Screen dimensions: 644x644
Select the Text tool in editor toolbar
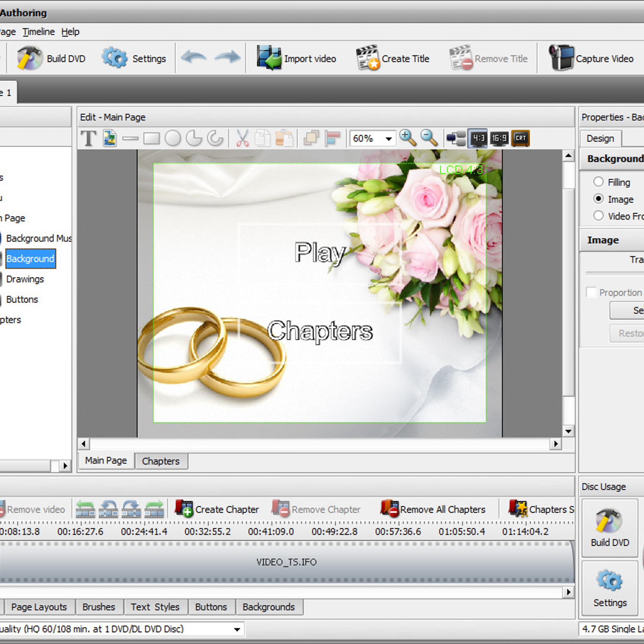point(88,138)
